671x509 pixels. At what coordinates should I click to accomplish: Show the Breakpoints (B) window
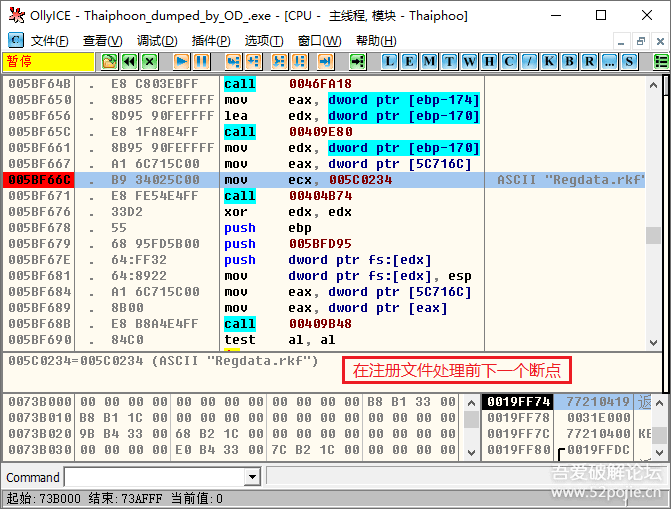[569, 61]
